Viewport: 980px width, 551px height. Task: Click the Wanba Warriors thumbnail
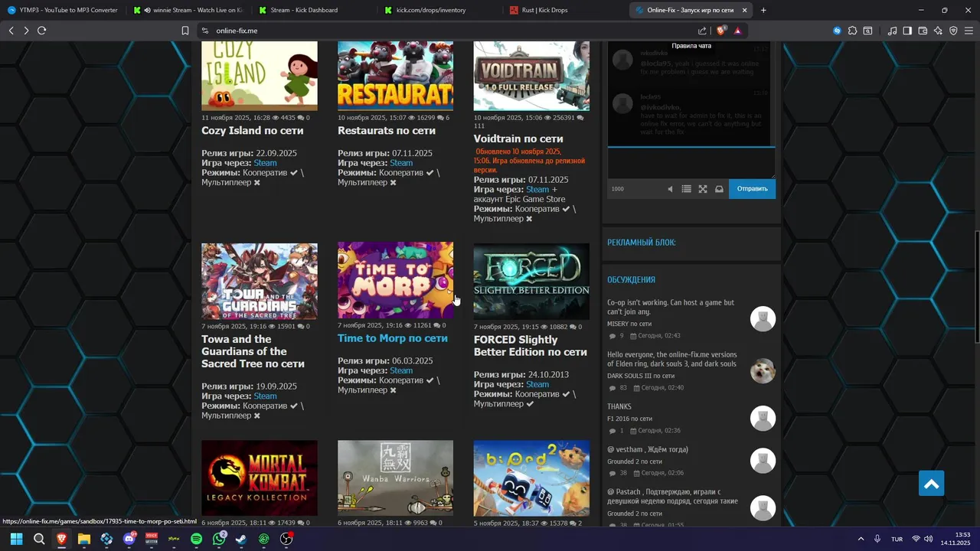coord(395,478)
